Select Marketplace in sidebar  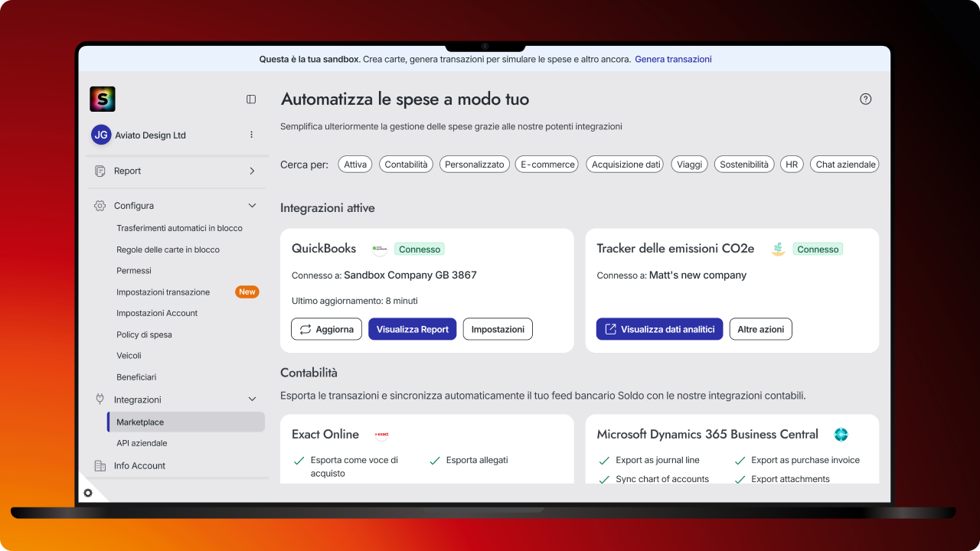point(186,422)
